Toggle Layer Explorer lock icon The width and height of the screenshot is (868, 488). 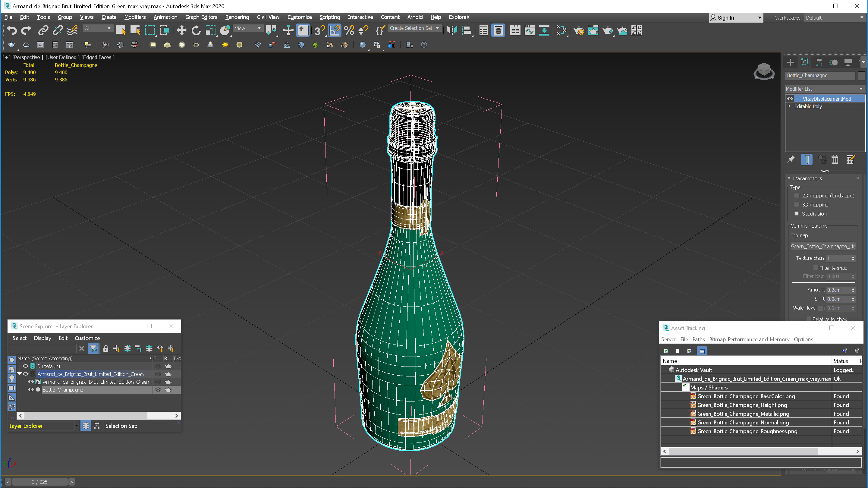[105, 348]
